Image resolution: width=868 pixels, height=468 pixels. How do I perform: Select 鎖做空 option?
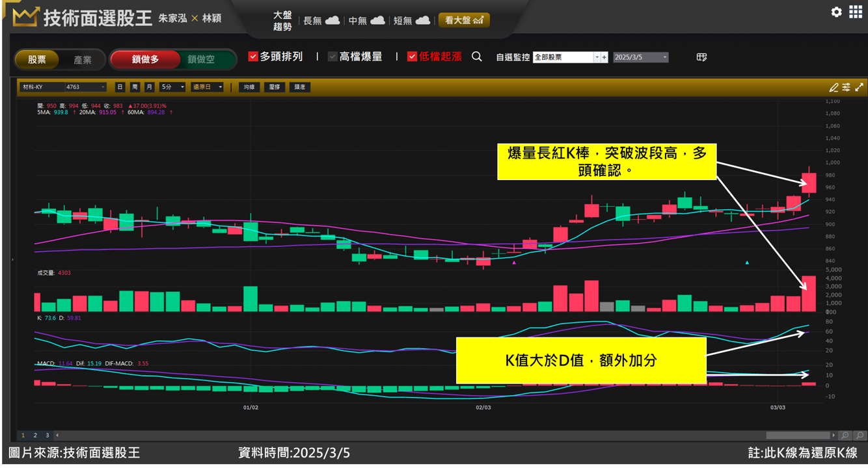pyautogui.click(x=202, y=60)
